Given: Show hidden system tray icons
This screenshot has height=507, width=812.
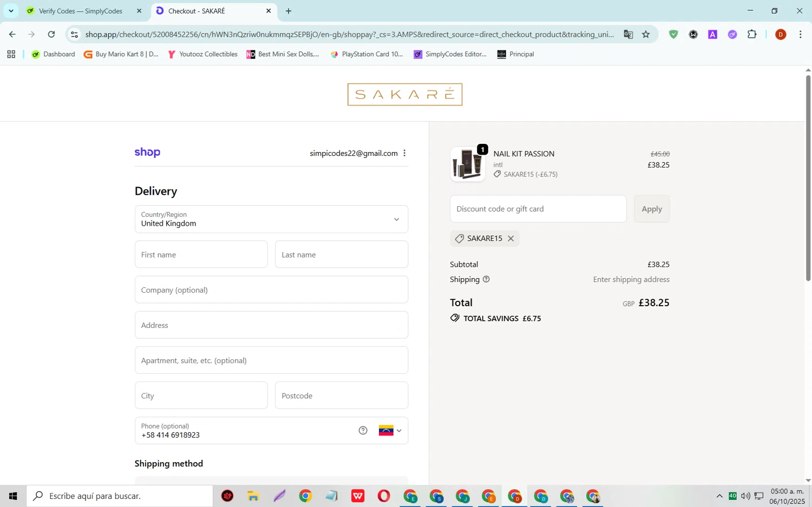Looking at the screenshot, I should click(719, 496).
